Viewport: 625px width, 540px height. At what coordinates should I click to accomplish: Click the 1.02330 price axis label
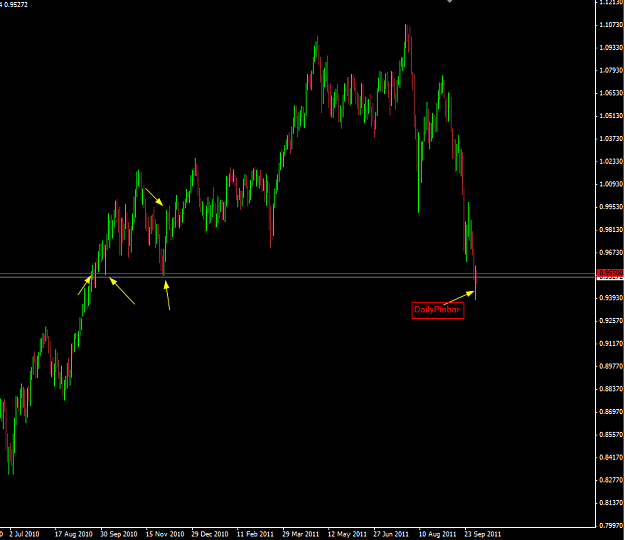click(611, 161)
